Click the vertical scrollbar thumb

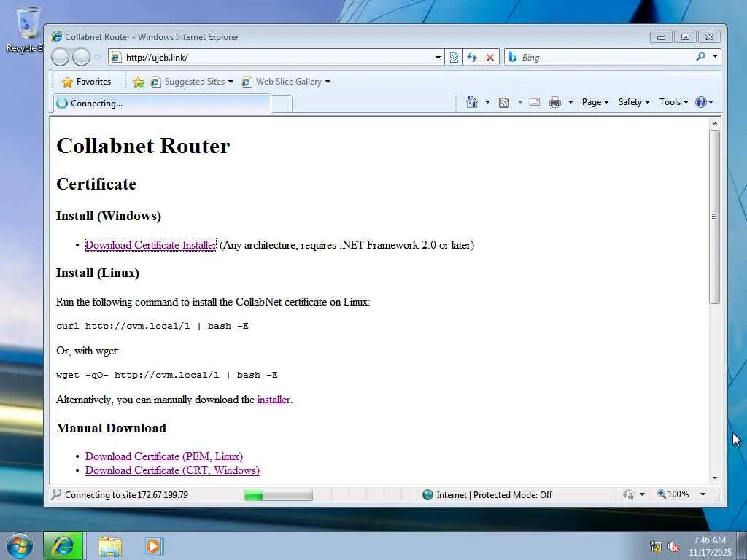(x=715, y=217)
